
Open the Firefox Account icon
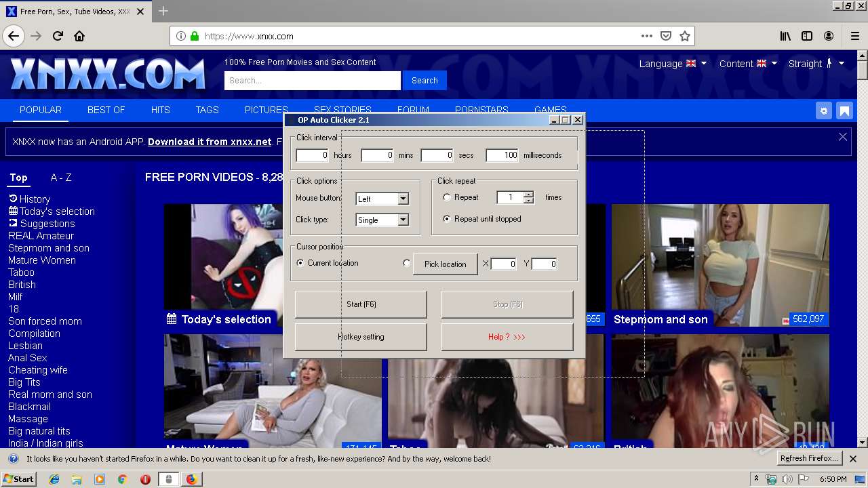click(829, 36)
